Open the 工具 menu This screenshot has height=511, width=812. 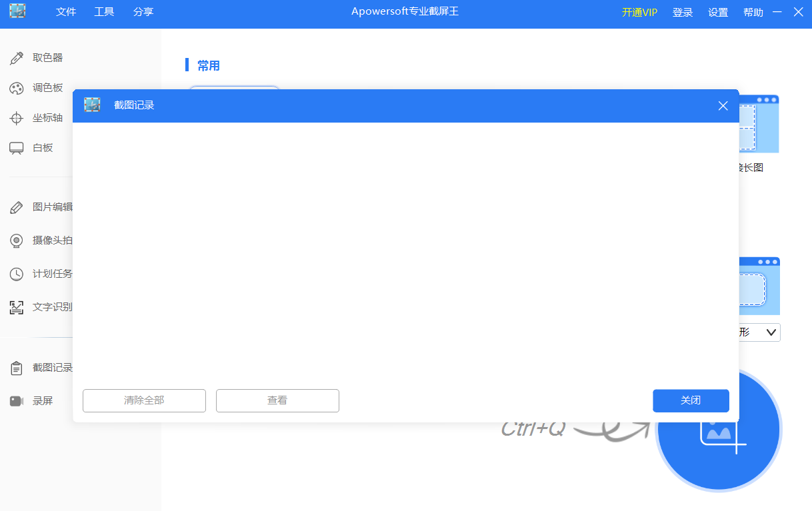[104, 12]
